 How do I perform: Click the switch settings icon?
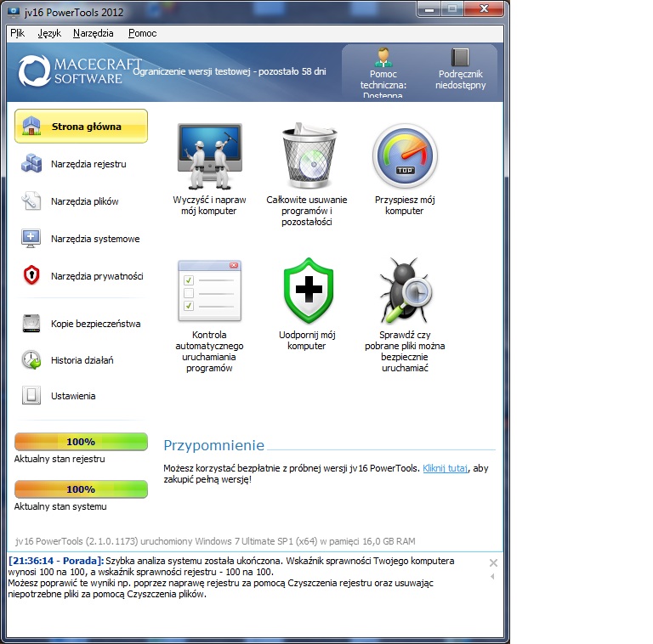pos(31,395)
